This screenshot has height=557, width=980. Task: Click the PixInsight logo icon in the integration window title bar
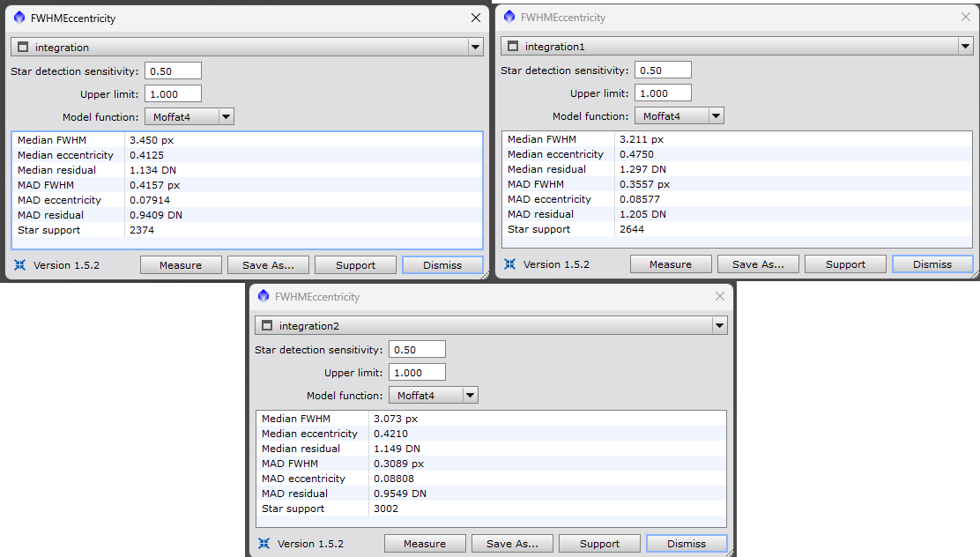[19, 18]
